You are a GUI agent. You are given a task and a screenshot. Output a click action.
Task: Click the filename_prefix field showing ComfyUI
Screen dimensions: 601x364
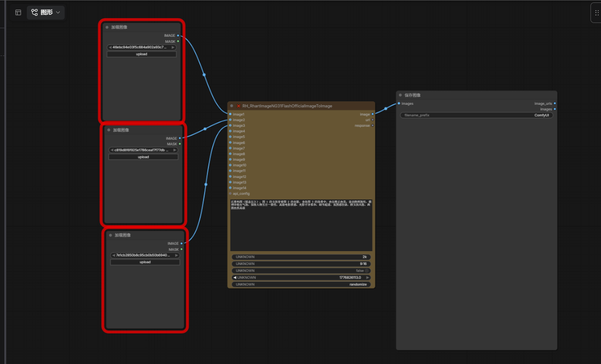[x=477, y=115]
